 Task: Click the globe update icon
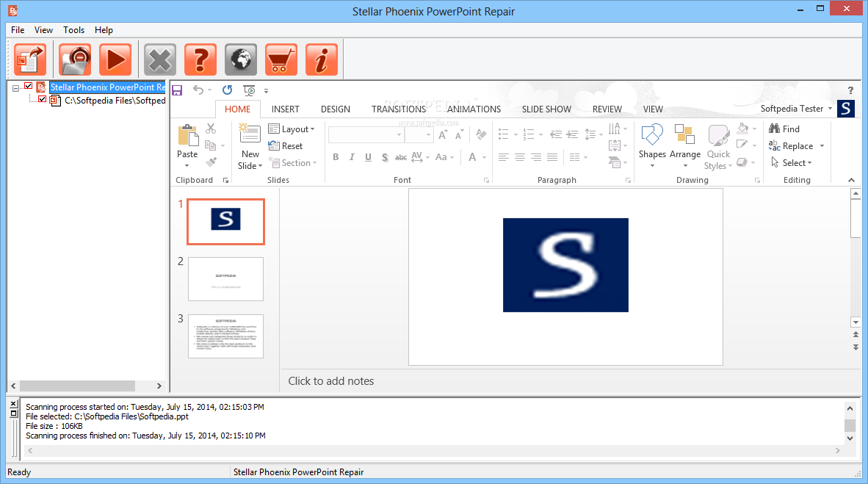(241, 59)
